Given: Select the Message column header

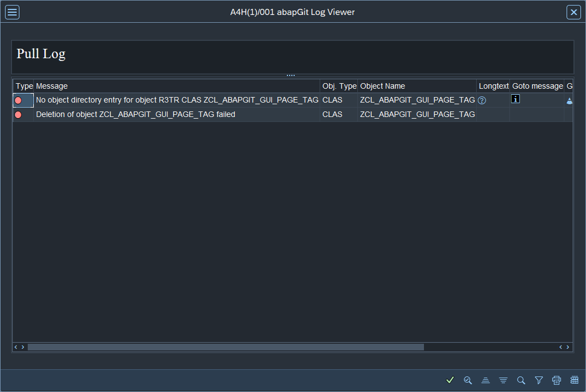Looking at the screenshot, I should tap(177, 86).
